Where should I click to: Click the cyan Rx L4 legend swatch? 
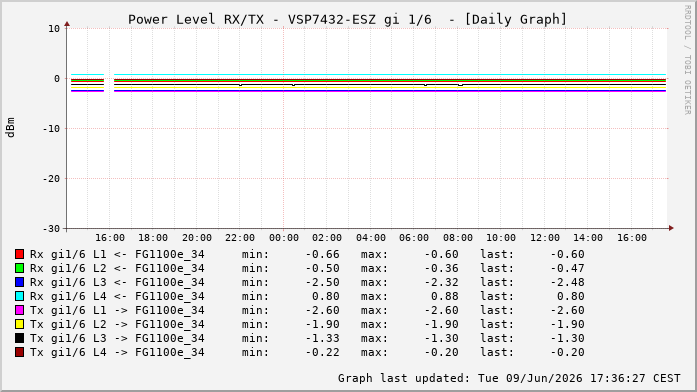[19, 296]
